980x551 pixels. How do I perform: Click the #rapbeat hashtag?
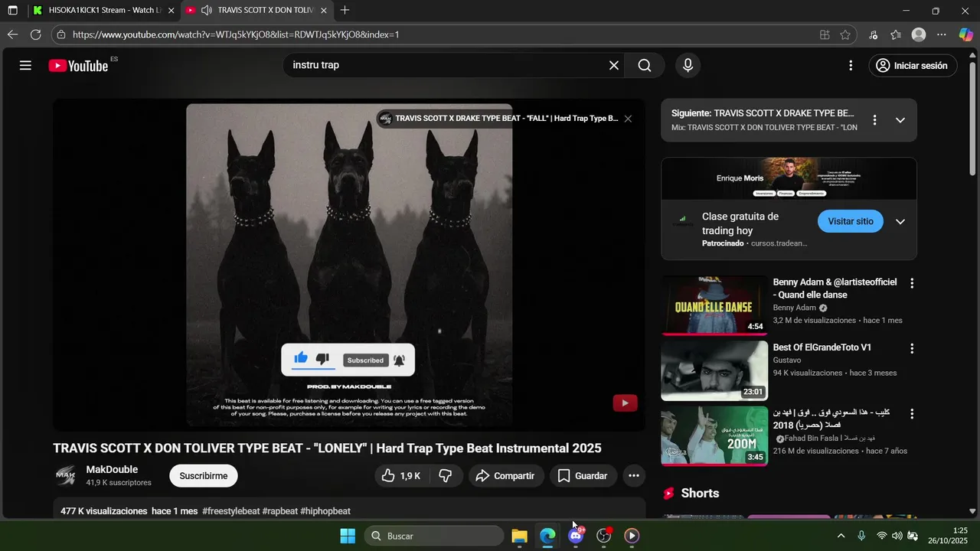[x=280, y=511]
